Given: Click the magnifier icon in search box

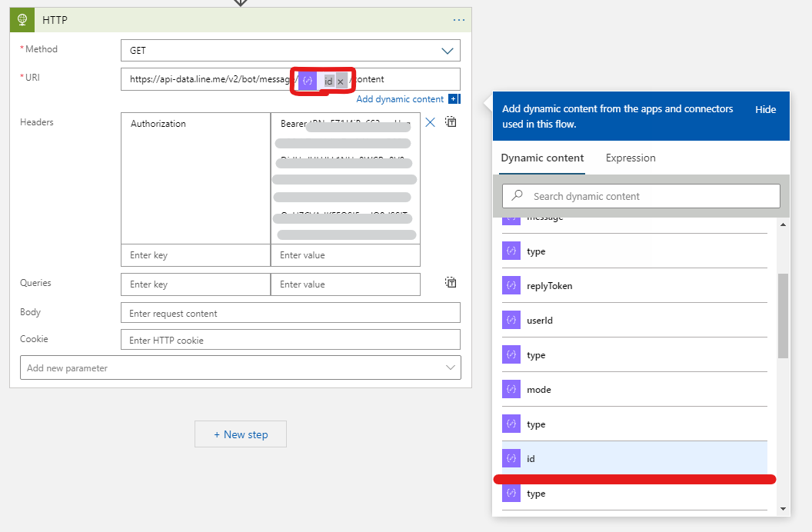Looking at the screenshot, I should tap(517, 195).
